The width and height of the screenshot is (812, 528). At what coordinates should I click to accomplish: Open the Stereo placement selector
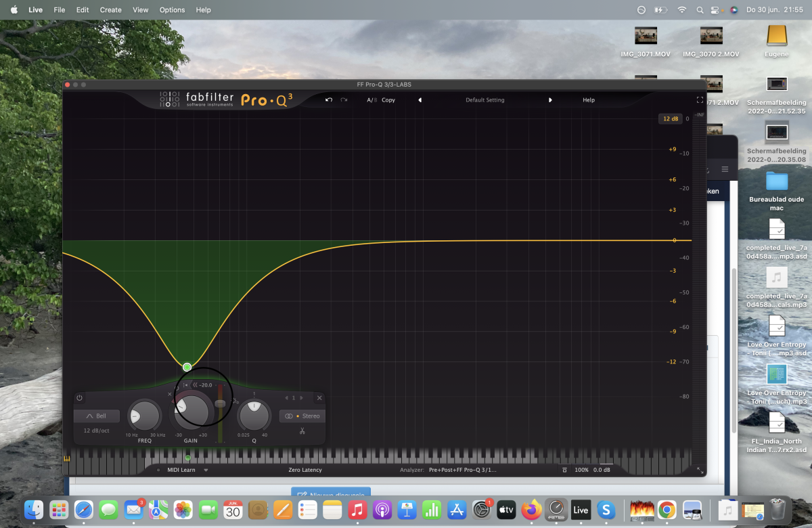click(302, 416)
